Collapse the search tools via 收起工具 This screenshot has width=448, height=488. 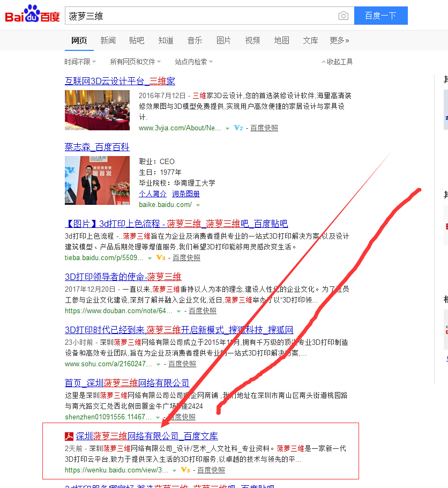[x=337, y=62]
